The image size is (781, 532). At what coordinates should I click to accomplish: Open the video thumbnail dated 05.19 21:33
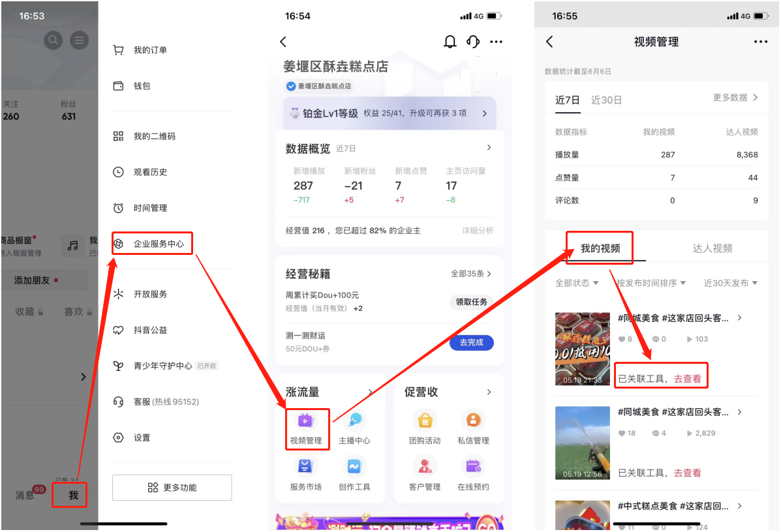tap(582, 349)
